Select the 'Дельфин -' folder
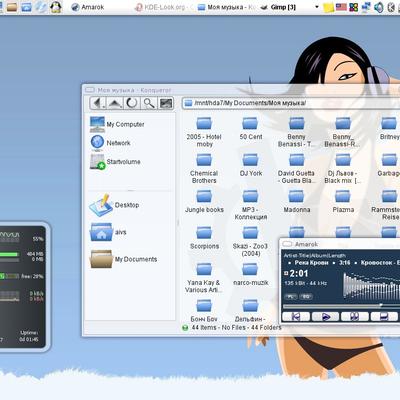 [250, 311]
